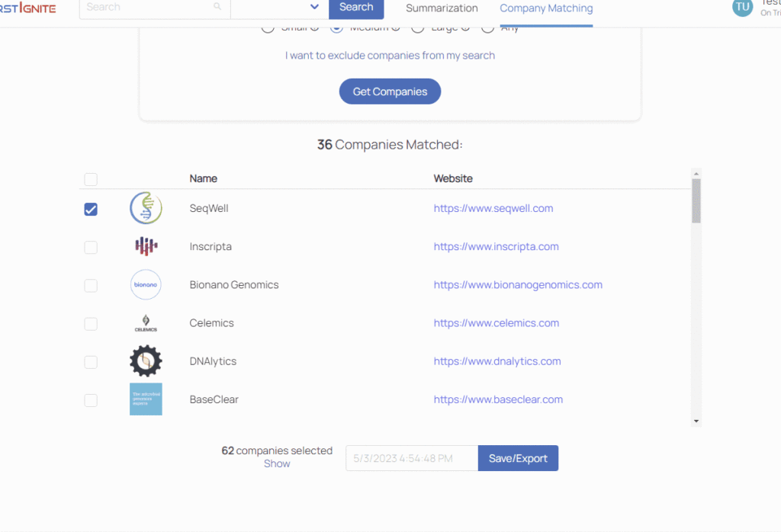Click the Save/Export button
Viewport: 781px width, 532px height.
(518, 458)
